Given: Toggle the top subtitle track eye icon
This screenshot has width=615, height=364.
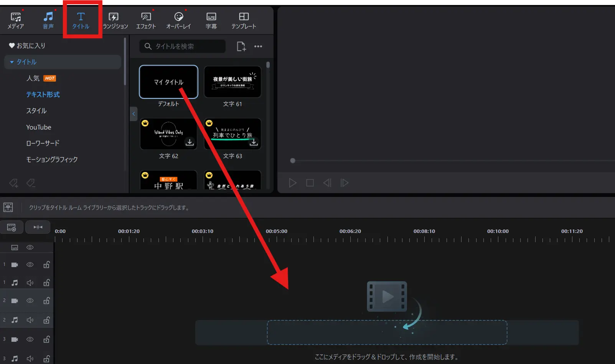Looking at the screenshot, I should (x=30, y=248).
